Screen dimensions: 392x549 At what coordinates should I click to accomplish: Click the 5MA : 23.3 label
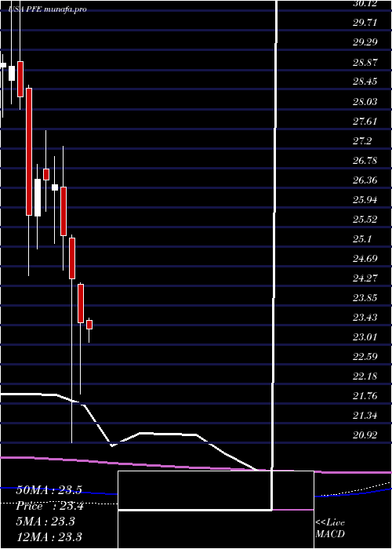point(45,522)
